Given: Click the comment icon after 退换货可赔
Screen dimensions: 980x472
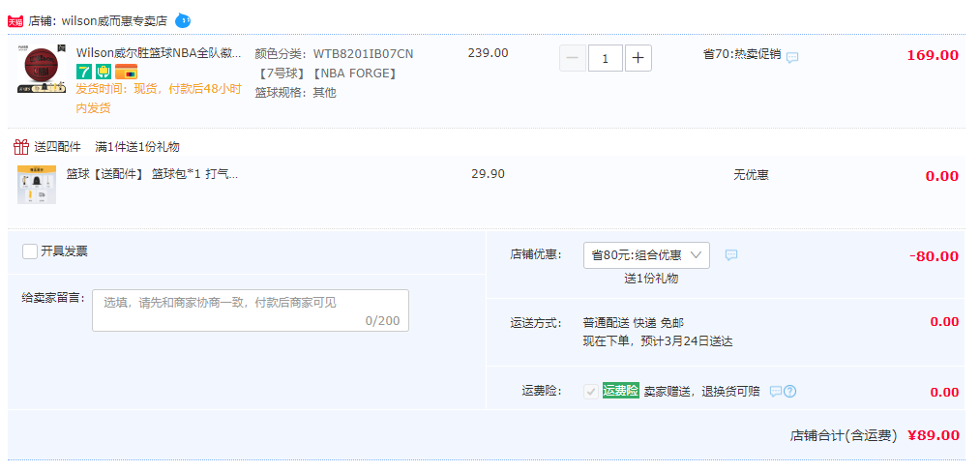Looking at the screenshot, I should click(x=776, y=392).
